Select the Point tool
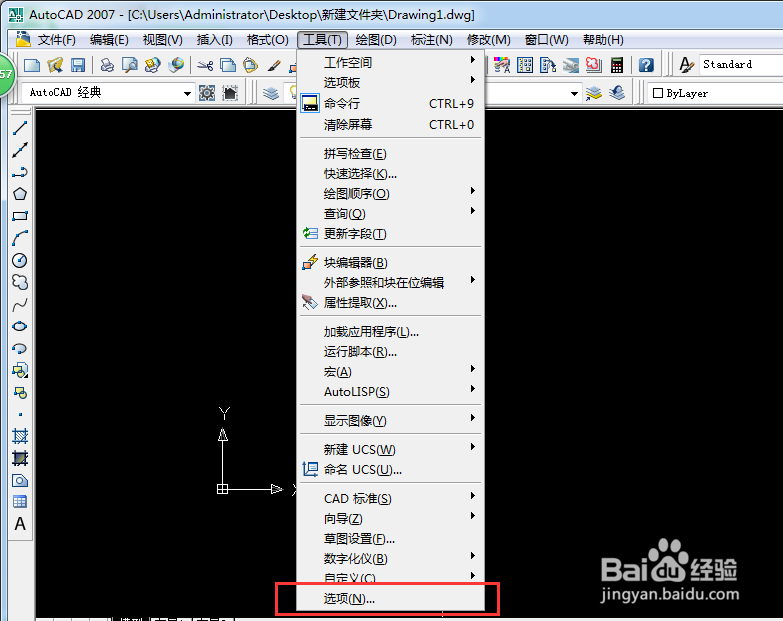Image resolution: width=783 pixels, height=621 pixels. point(20,414)
